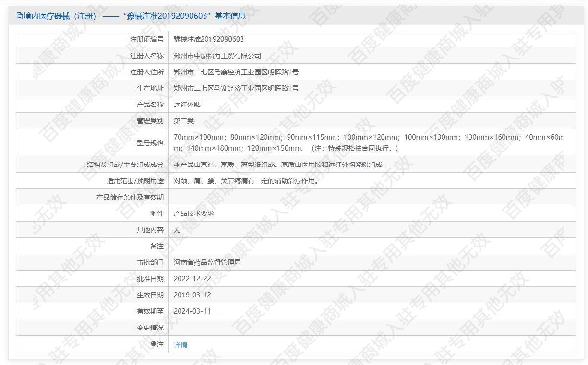This screenshot has width=588, height=365.
Task: Select the 备注 label
Action: pyautogui.click(x=157, y=246)
